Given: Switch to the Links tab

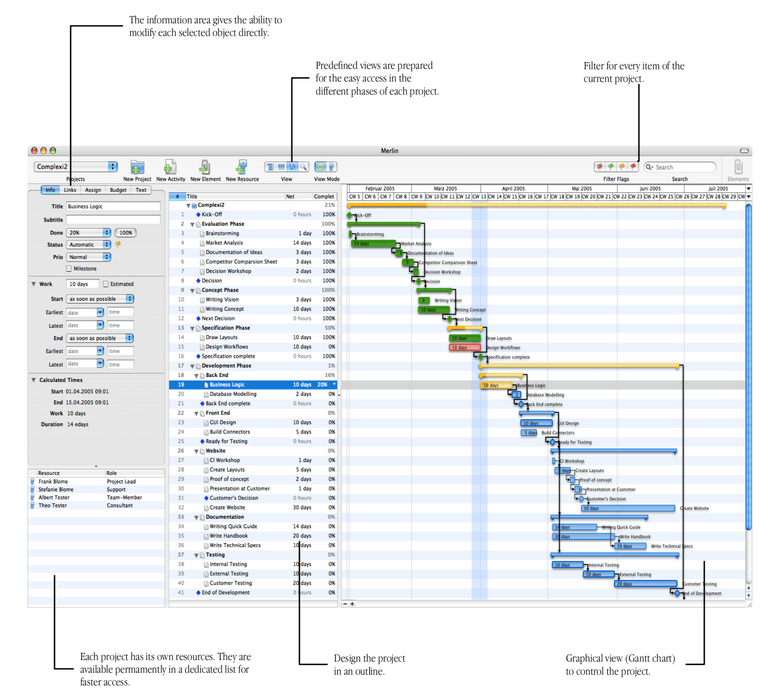Looking at the screenshot, I should pyautogui.click(x=70, y=190).
